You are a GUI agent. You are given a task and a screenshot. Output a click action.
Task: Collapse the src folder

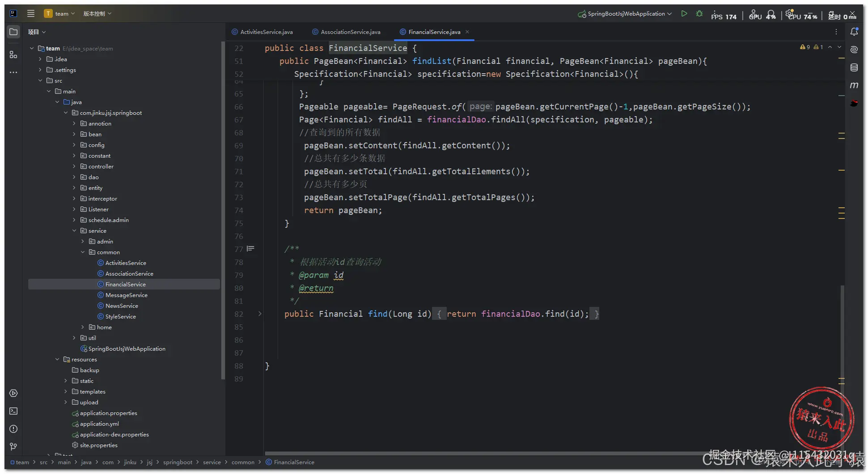pos(40,80)
